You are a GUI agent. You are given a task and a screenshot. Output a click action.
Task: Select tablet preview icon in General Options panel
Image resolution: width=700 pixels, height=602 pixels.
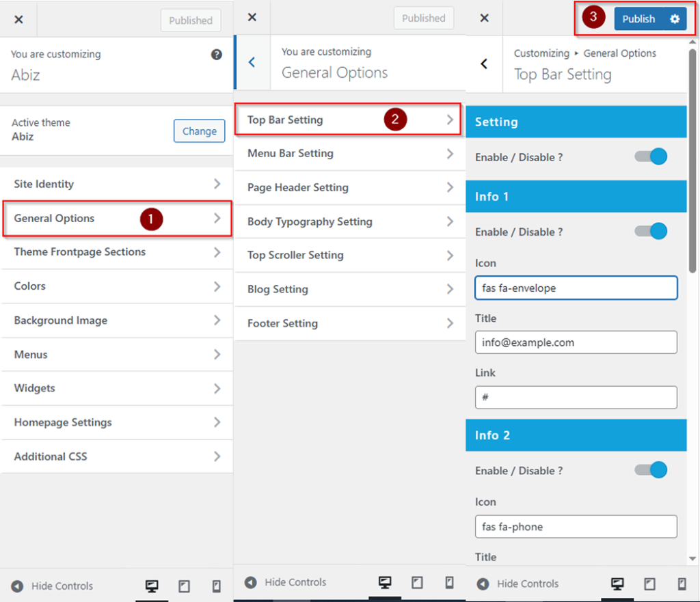coord(417,582)
